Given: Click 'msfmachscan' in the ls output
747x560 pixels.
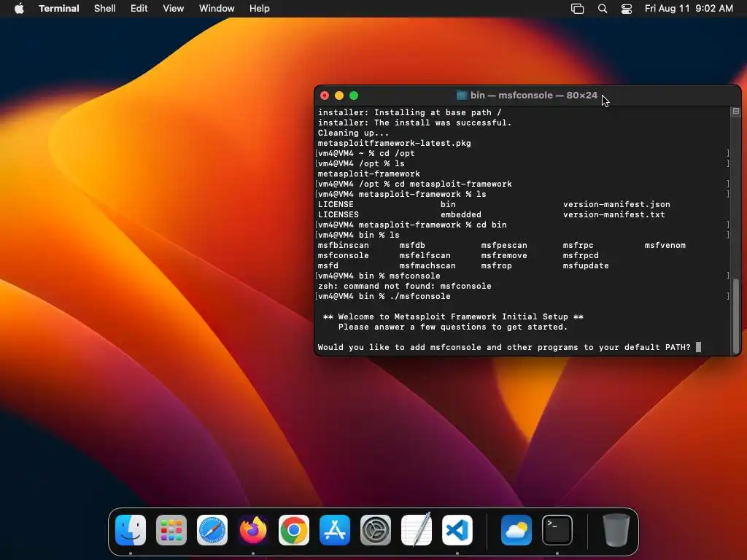Looking at the screenshot, I should [427, 265].
